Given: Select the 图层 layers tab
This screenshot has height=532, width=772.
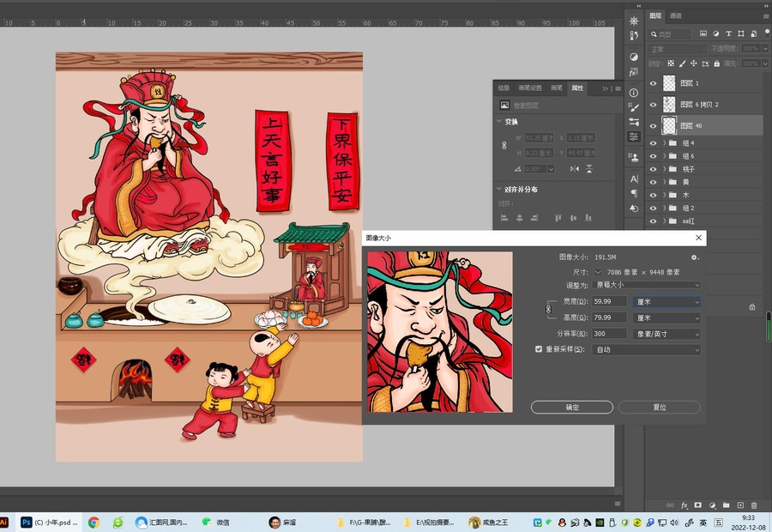Looking at the screenshot, I should click(x=655, y=15).
